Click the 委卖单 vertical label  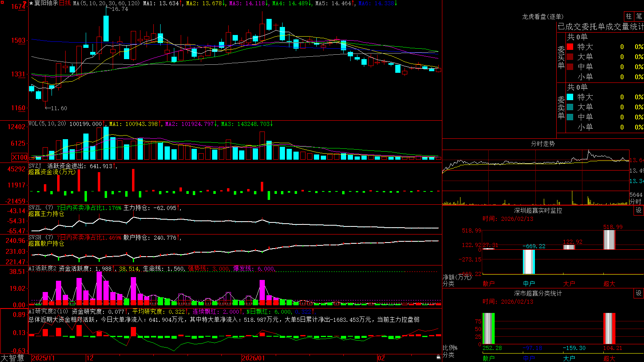pos(561,108)
